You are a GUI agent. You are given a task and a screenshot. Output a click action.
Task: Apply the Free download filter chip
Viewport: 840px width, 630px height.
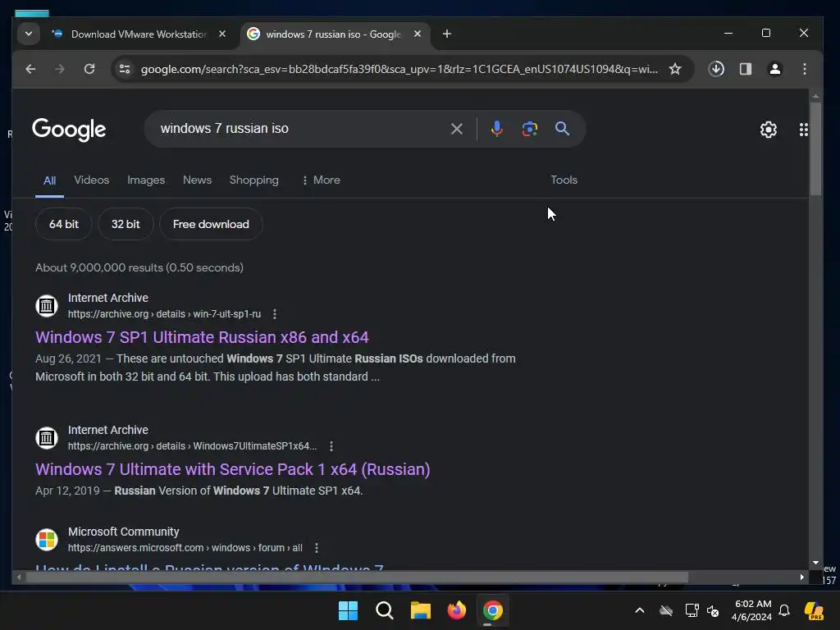pos(211,224)
